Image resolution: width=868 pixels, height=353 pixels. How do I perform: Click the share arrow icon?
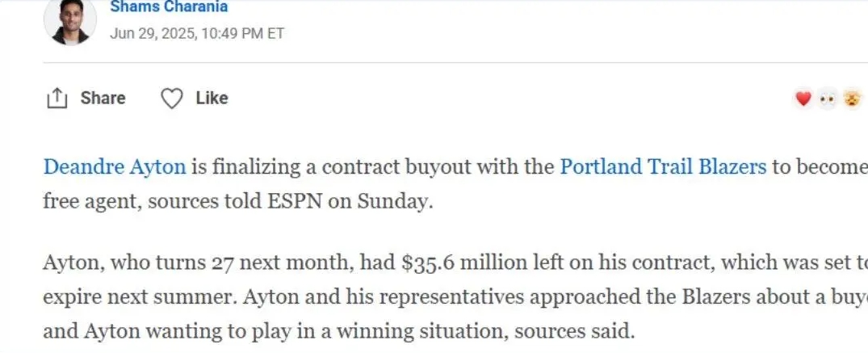(x=57, y=98)
